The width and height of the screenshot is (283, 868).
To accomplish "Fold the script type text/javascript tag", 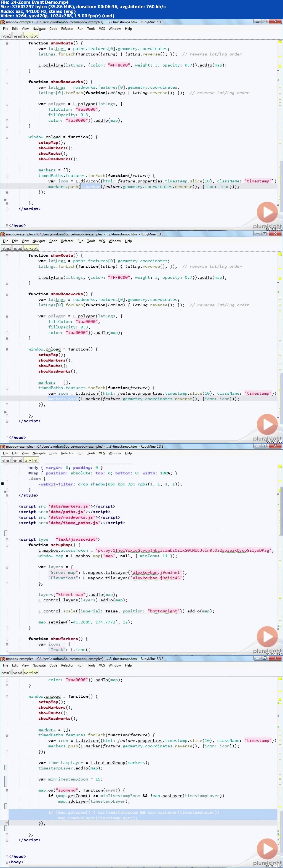I will 7,540.
